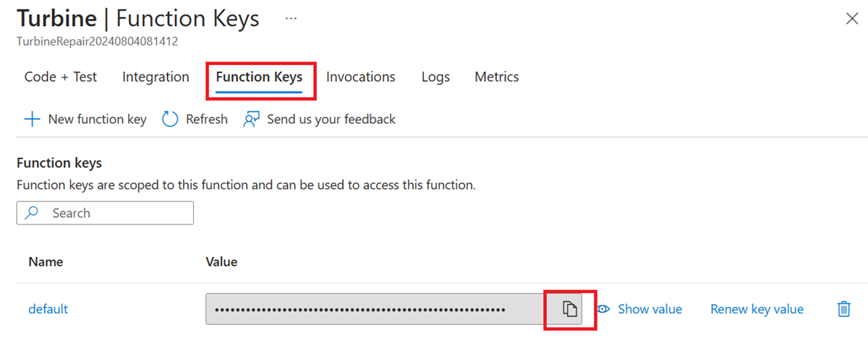Go to the Invocations tab
The width and height of the screenshot is (868, 349).
pos(360,77)
